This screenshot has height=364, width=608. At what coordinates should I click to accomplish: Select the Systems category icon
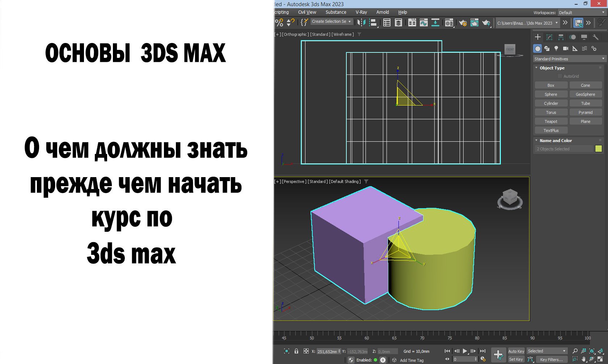pyautogui.click(x=594, y=48)
